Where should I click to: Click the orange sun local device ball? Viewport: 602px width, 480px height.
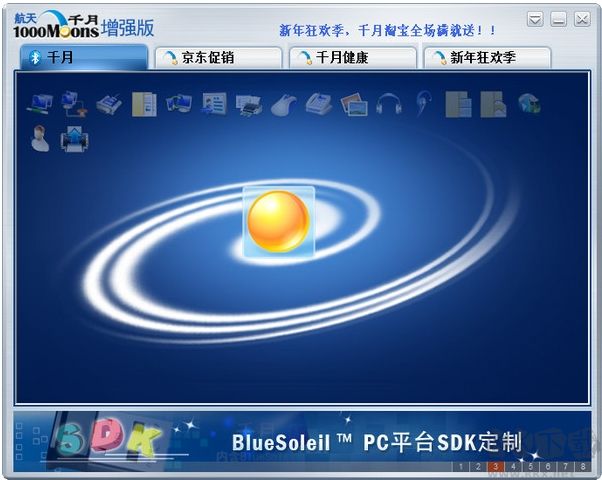(x=279, y=222)
